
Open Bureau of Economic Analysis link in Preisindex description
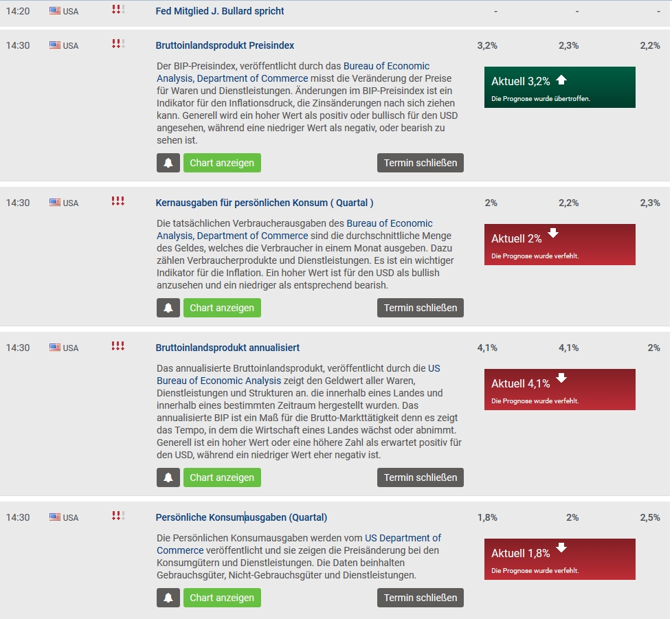386,67
